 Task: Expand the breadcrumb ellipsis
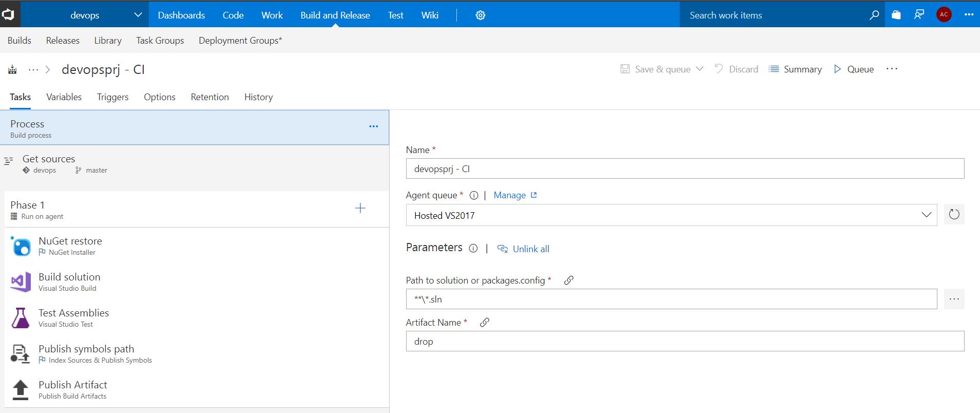[33, 69]
